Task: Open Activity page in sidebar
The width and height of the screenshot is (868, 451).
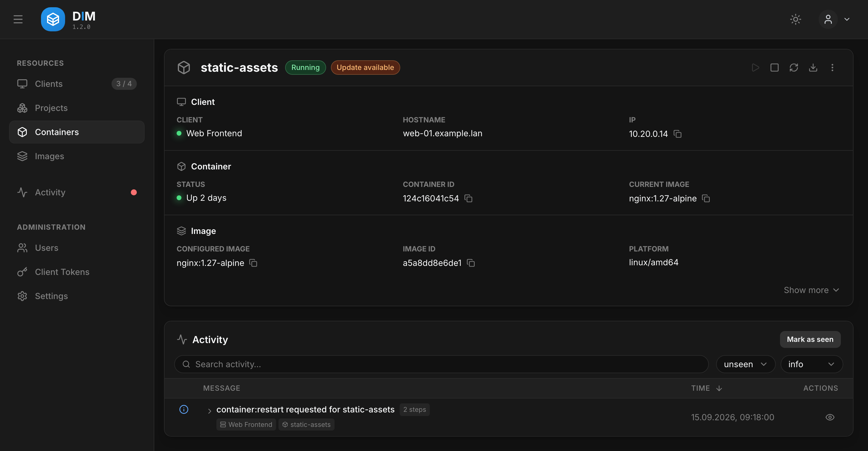Action: coord(77,192)
